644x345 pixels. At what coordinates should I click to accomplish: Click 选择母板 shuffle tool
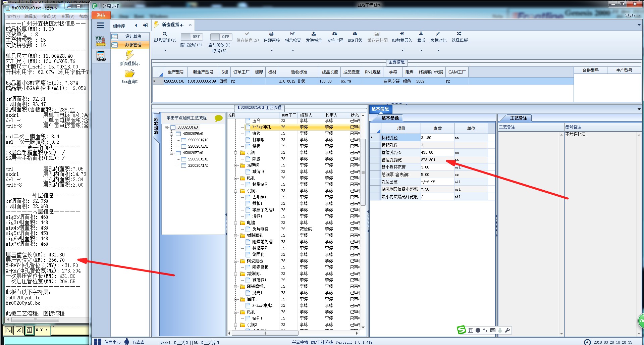(460, 37)
